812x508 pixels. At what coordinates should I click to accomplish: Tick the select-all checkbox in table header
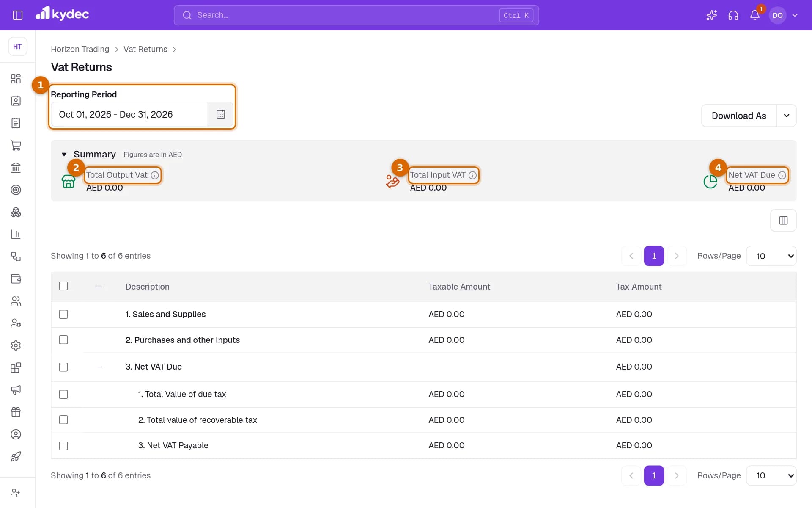[63, 286]
